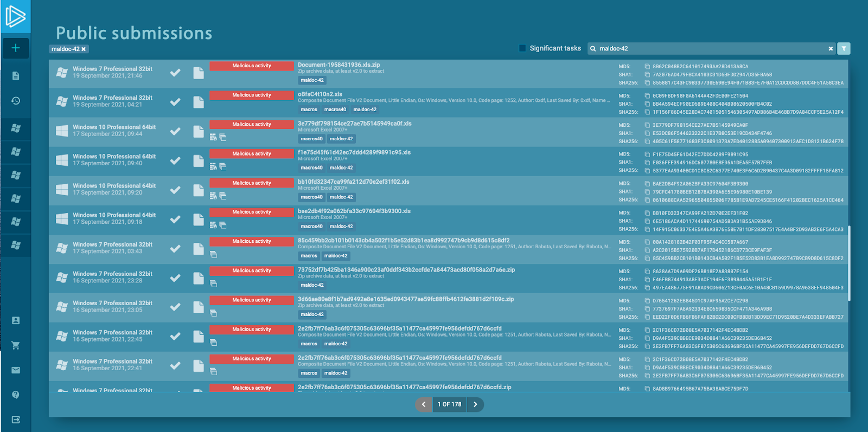868x432 pixels.
Task: Click the ANY.RUN logo in the sidebar
Action: 15,16
